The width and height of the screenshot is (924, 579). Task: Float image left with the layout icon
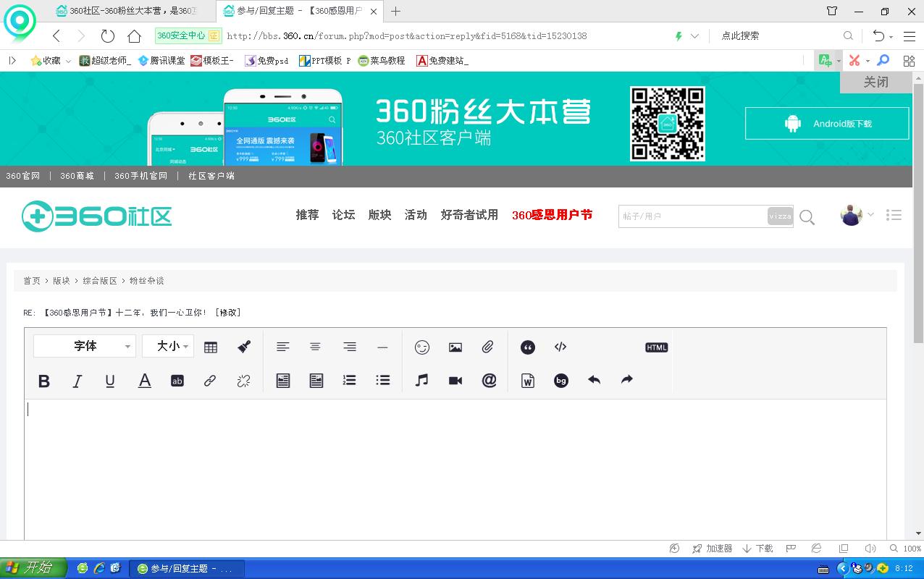[283, 381]
